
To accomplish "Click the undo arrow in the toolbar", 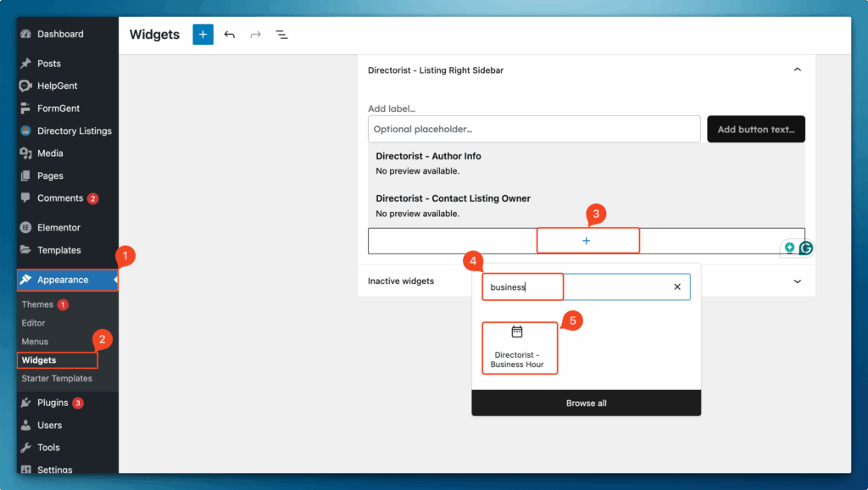I will tap(230, 35).
